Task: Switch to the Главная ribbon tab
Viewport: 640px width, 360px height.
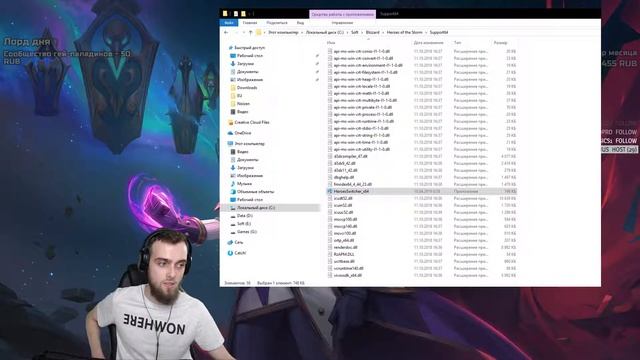Action: point(250,23)
